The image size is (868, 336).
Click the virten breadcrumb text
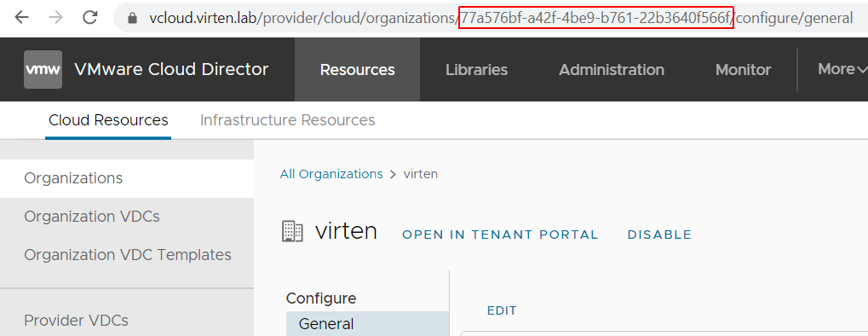pyautogui.click(x=421, y=174)
